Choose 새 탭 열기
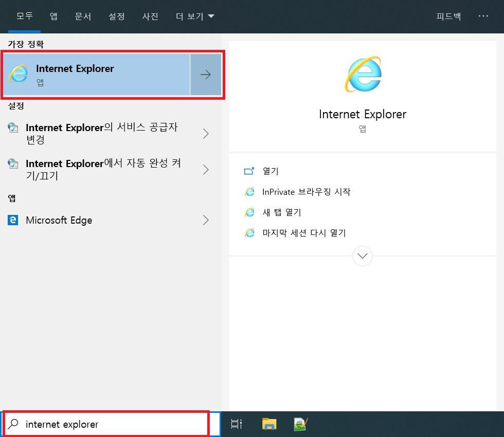Viewport: 504px width, 437px height. [x=282, y=212]
